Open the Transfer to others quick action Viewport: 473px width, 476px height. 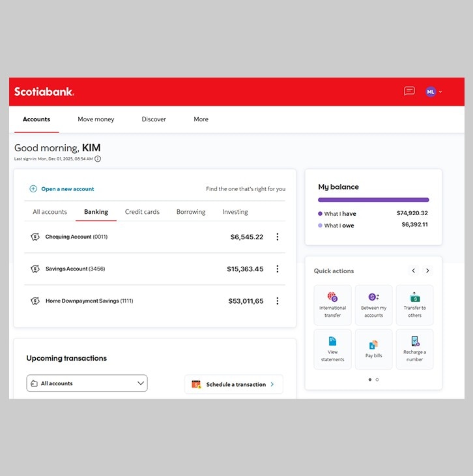coord(414,305)
